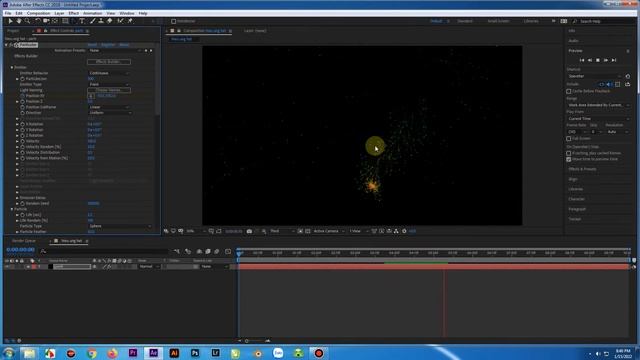The height and width of the screenshot is (360, 640).
Task: Collapse the Particle group
Action: click(x=12, y=209)
